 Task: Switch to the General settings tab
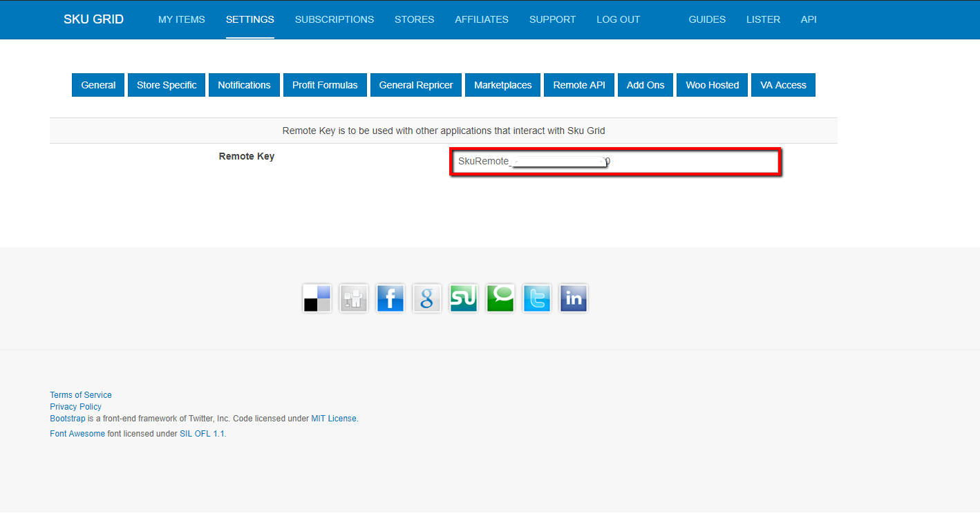coord(98,85)
